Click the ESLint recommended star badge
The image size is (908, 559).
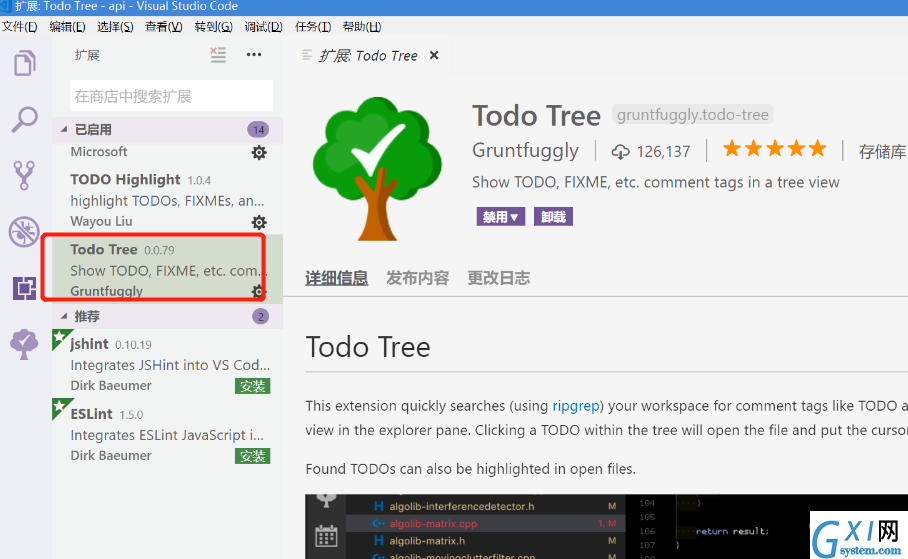(x=62, y=409)
